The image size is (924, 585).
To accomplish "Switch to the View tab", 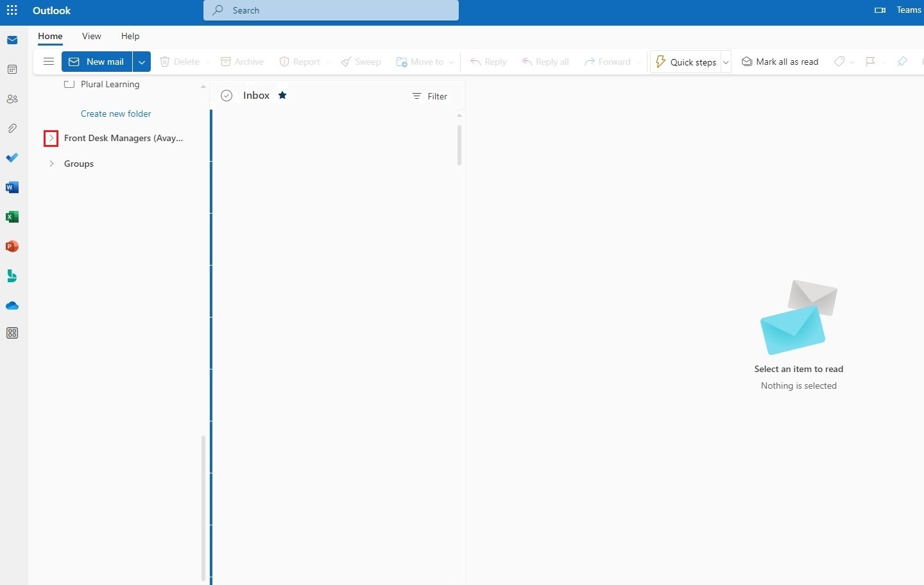I will 92,36.
